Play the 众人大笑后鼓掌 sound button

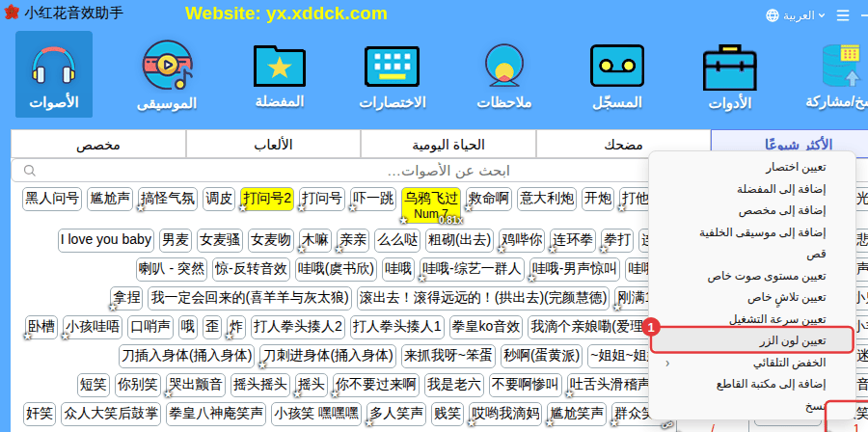tap(110, 413)
